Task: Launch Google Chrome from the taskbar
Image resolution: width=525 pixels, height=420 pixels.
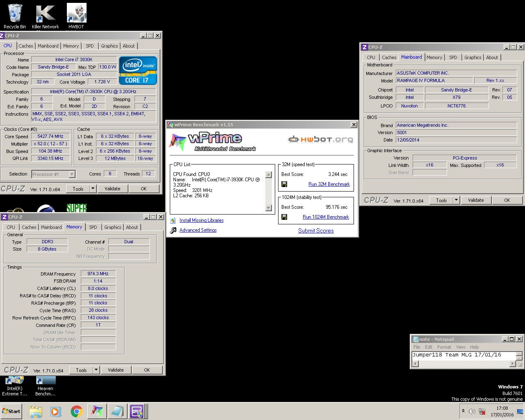Action: coord(76,411)
